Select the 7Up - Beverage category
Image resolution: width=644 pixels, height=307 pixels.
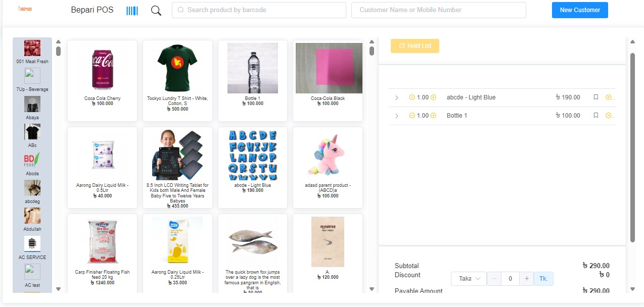[32, 80]
